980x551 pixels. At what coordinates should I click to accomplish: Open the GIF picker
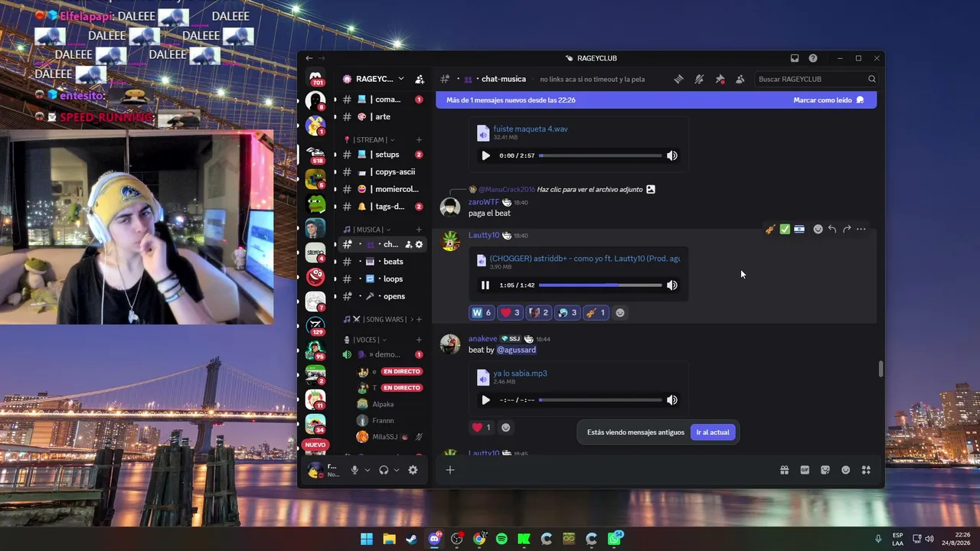tap(805, 470)
